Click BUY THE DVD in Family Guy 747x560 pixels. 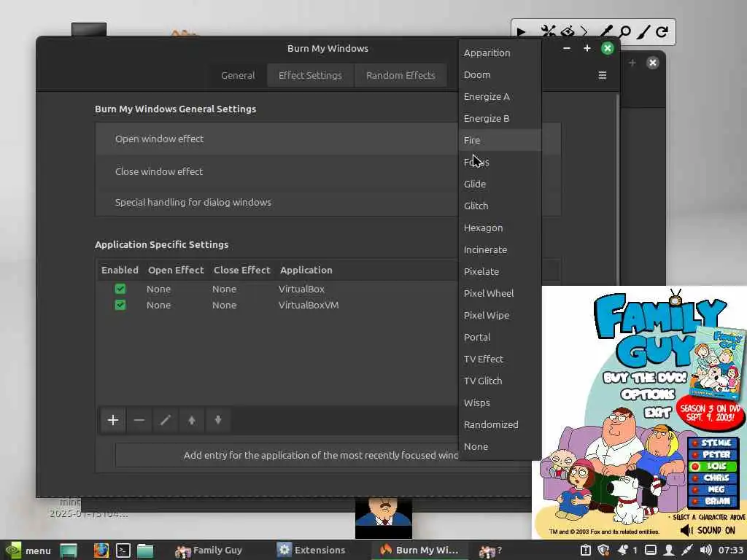[x=645, y=378]
